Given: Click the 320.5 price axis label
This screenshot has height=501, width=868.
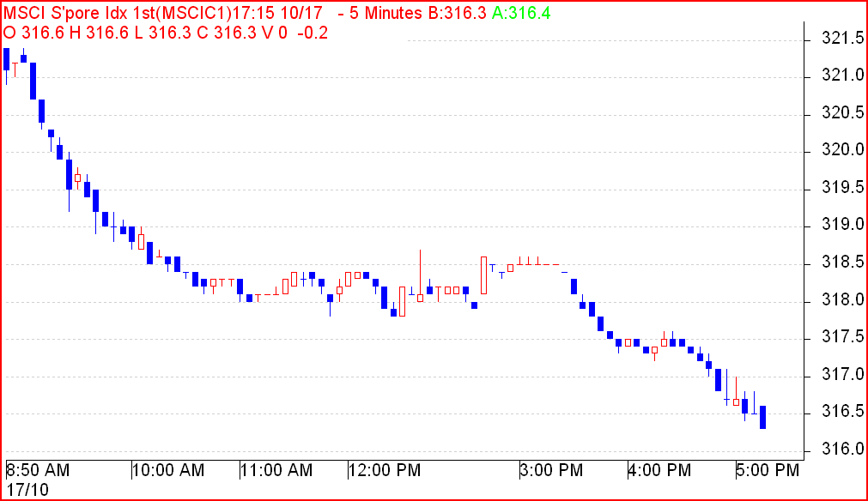Looking at the screenshot, I should pyautogui.click(x=842, y=112).
